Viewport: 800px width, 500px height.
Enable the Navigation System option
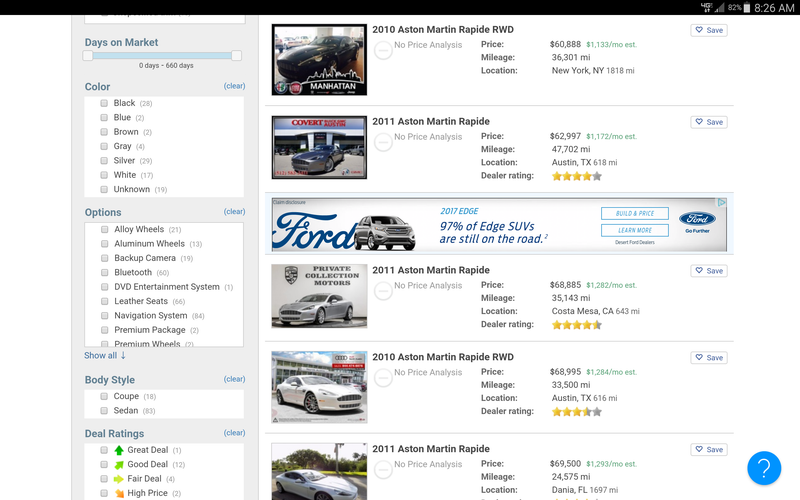point(105,316)
